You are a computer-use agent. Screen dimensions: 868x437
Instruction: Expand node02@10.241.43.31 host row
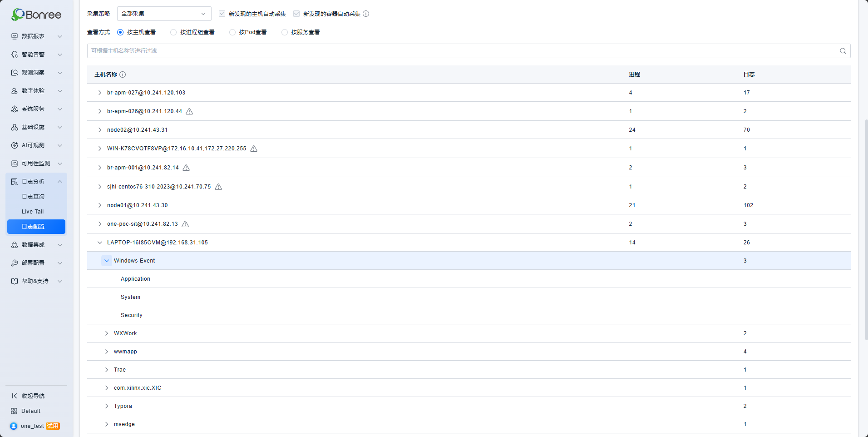pos(100,130)
